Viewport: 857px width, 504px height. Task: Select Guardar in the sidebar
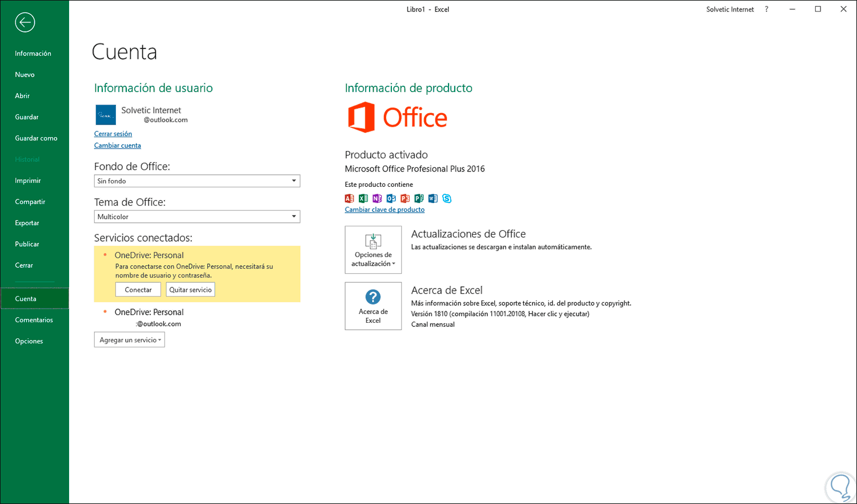click(27, 117)
